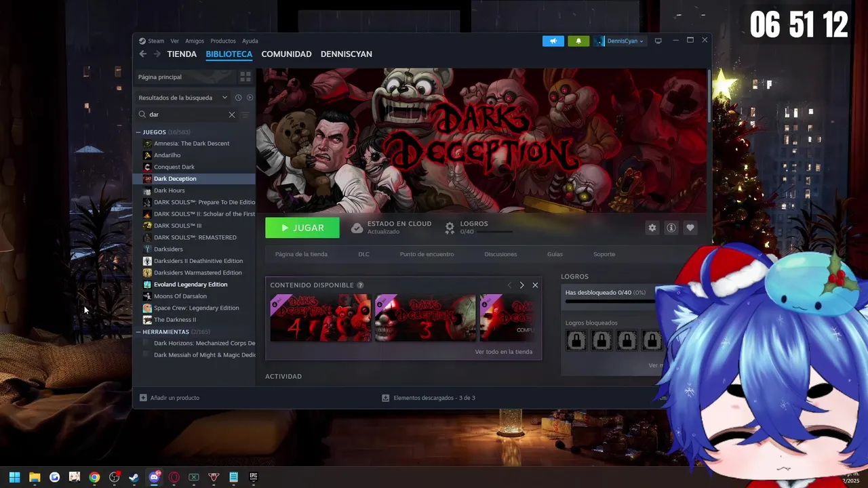Click the achievements gear icon
The width and height of the screenshot is (868, 488).
[450, 228]
